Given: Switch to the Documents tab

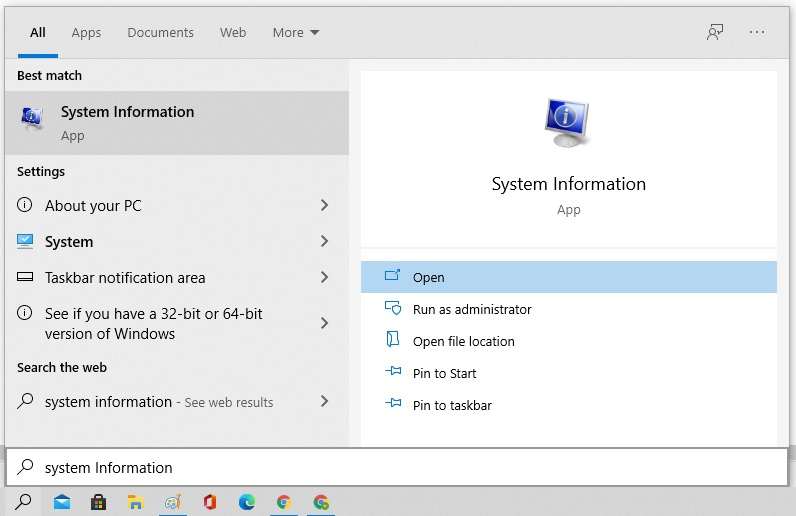Looking at the screenshot, I should click(x=160, y=33).
